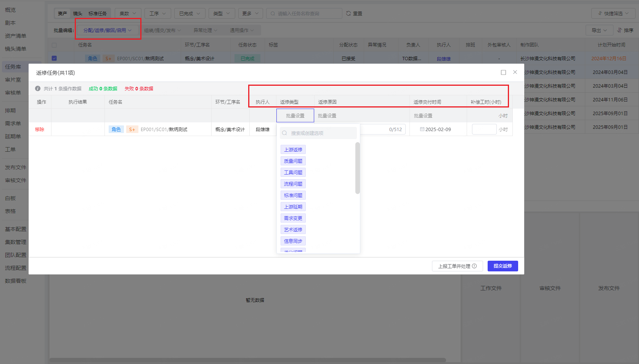Pick the 上游返修 option
Viewport: 639px width, 364px height.
(x=293, y=150)
